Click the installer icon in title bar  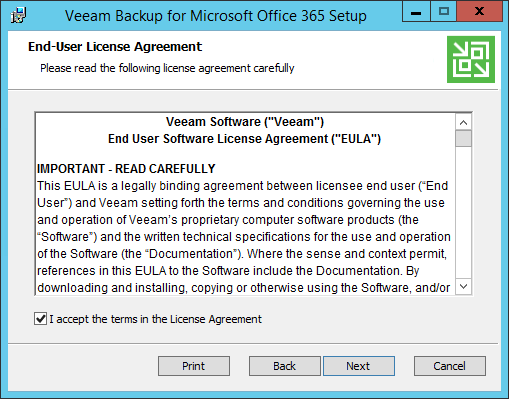18,15
